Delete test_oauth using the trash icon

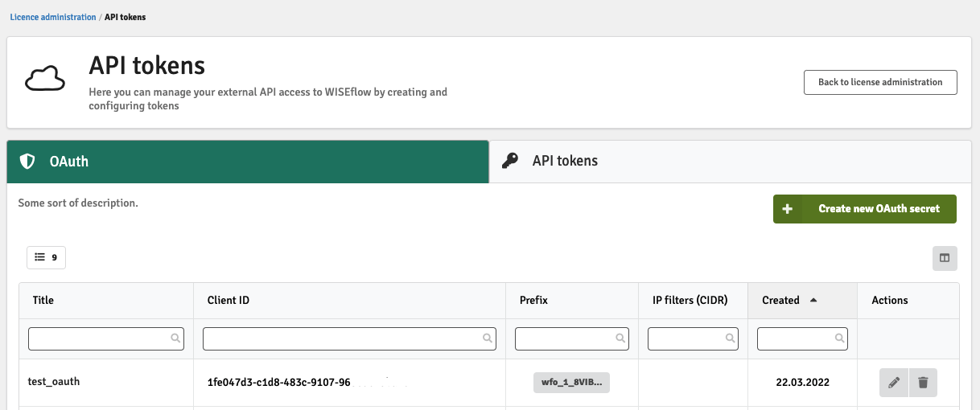coord(923,383)
